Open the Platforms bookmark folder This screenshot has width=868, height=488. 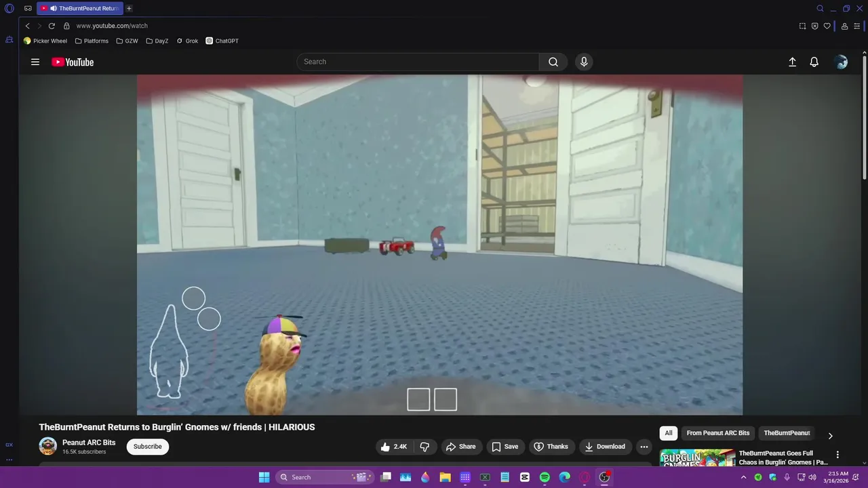pos(92,41)
